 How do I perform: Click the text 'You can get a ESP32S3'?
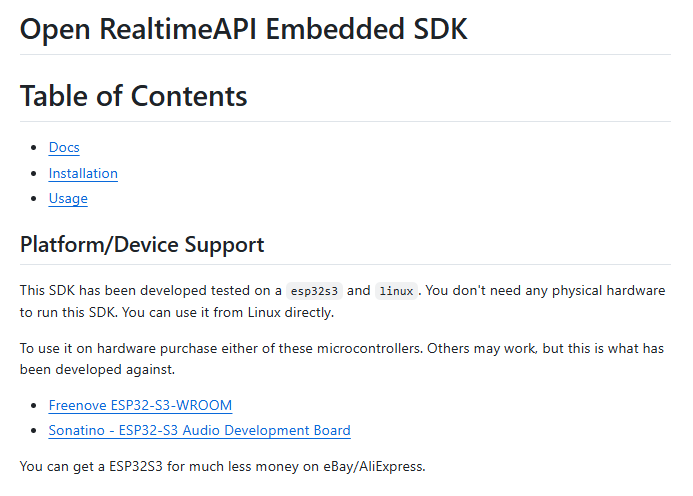coord(91,466)
